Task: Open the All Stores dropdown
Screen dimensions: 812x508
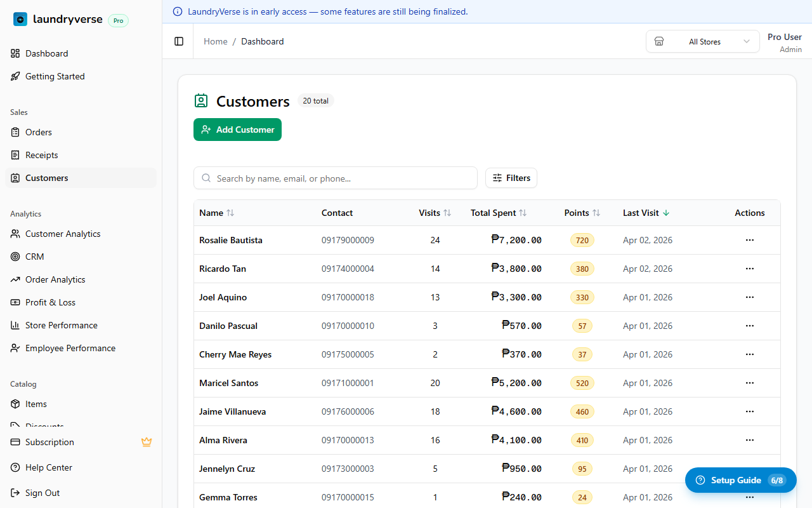Action: (702, 41)
